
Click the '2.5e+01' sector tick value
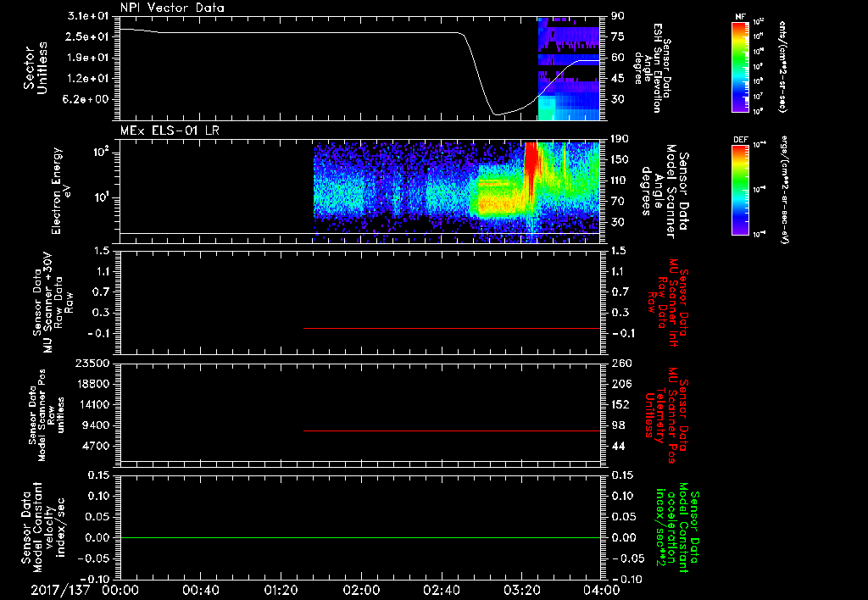coord(87,36)
